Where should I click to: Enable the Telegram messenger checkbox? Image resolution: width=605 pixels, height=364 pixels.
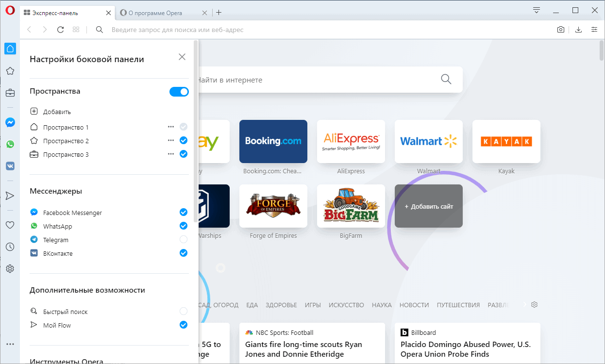coord(183,239)
